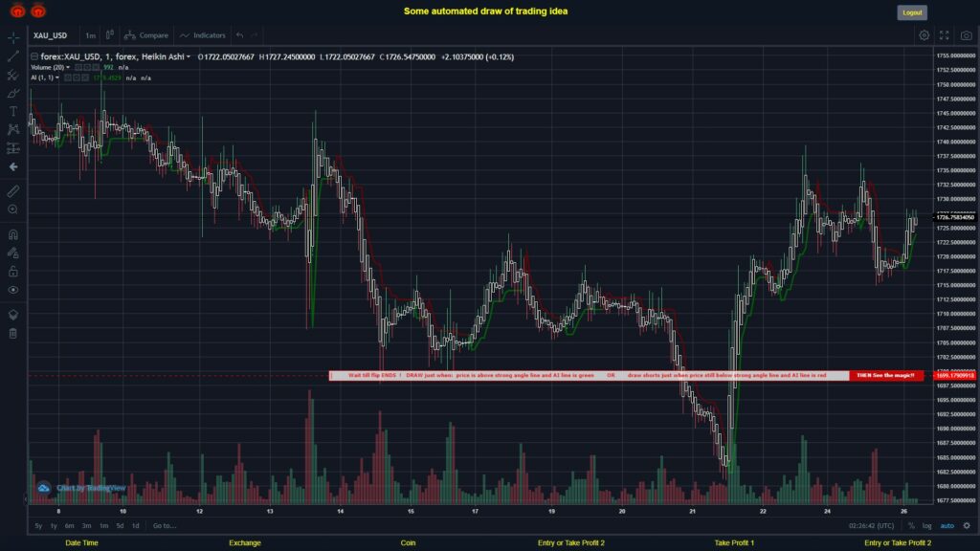Viewport: 980px width, 551px height.
Task: Toggle stay in drawing mode pencil-lock icon
Action: pyautogui.click(x=13, y=253)
